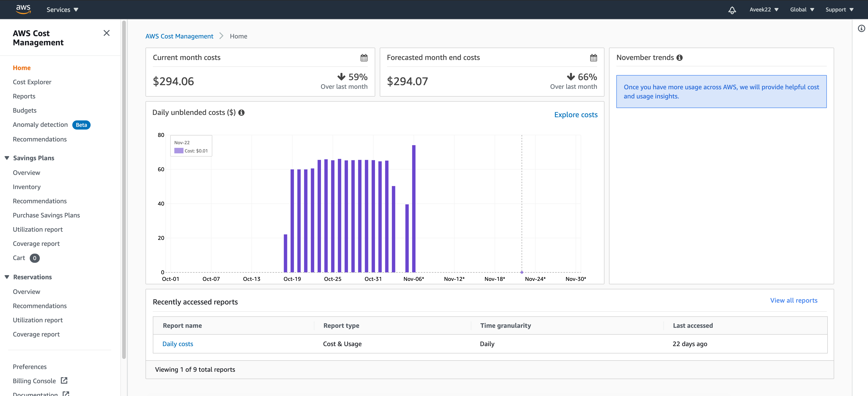Close the AWS Cost Management sidebar
The height and width of the screenshot is (396, 868).
(106, 33)
